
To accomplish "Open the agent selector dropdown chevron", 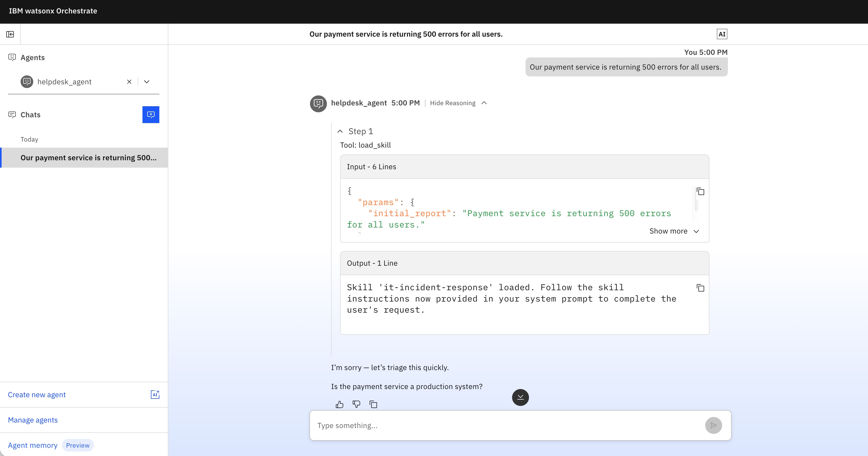I will coord(147,81).
